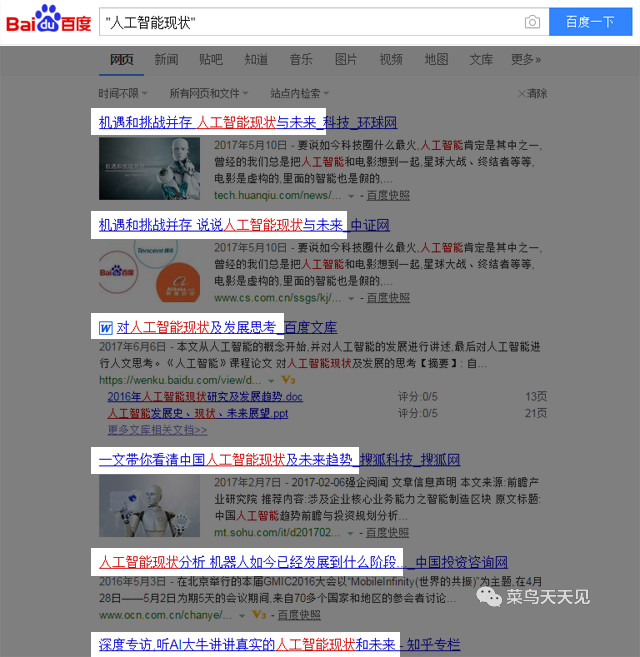
Task: Open result 对人工智能现状及发展思考_百度文库
Action: click(x=227, y=328)
